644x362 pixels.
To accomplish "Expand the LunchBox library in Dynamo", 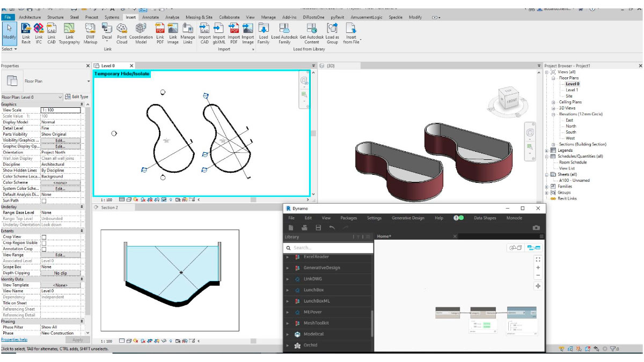I will [x=288, y=290].
